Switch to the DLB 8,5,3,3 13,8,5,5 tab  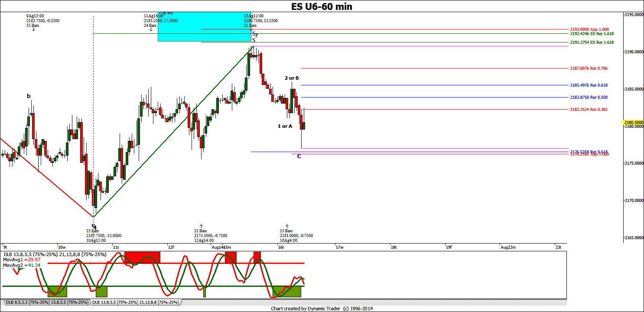(46, 302)
